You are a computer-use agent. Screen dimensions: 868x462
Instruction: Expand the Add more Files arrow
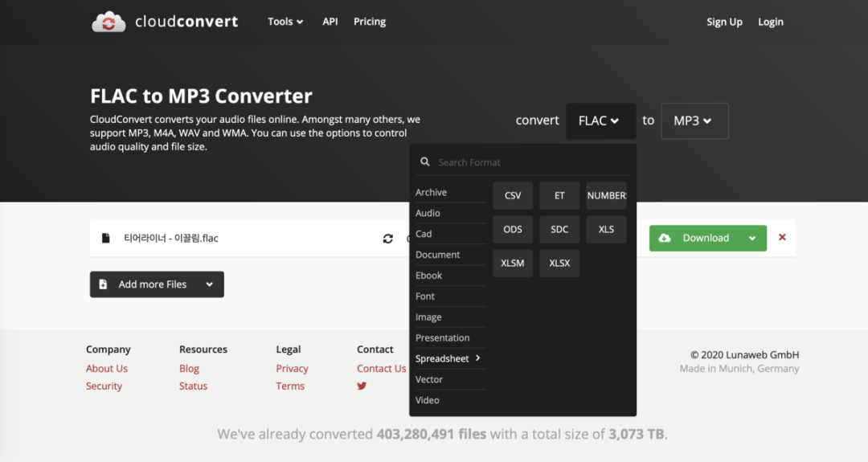(209, 284)
